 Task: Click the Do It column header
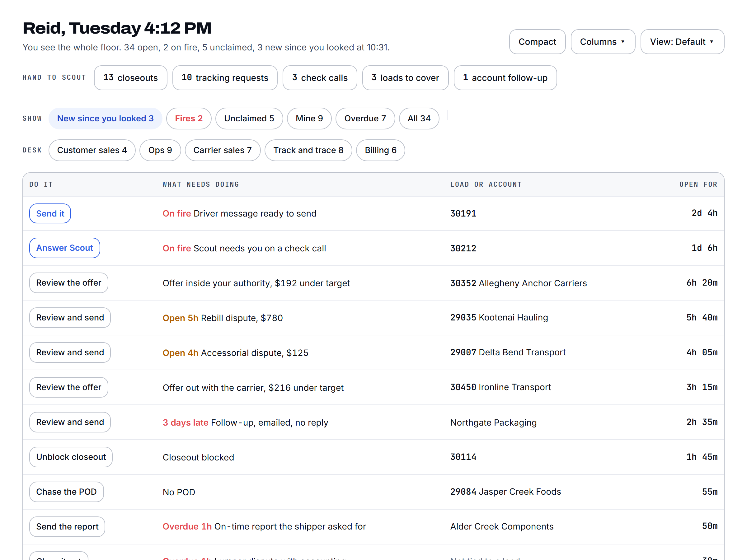(x=41, y=184)
